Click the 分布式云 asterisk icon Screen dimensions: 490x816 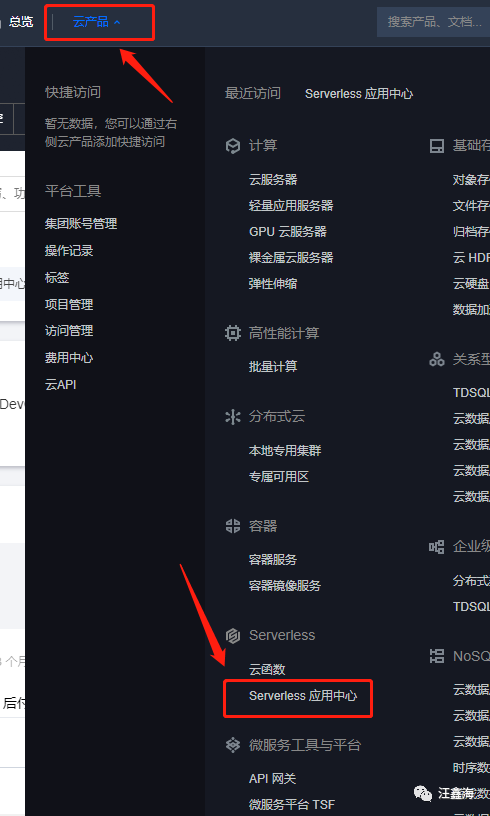233,417
